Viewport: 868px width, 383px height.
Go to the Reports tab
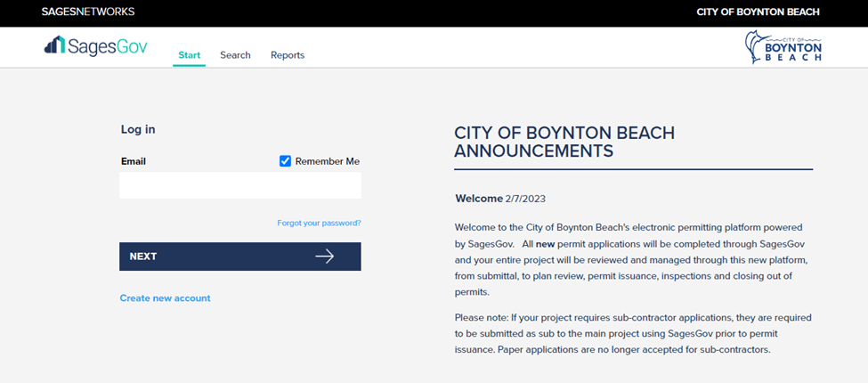(x=288, y=55)
